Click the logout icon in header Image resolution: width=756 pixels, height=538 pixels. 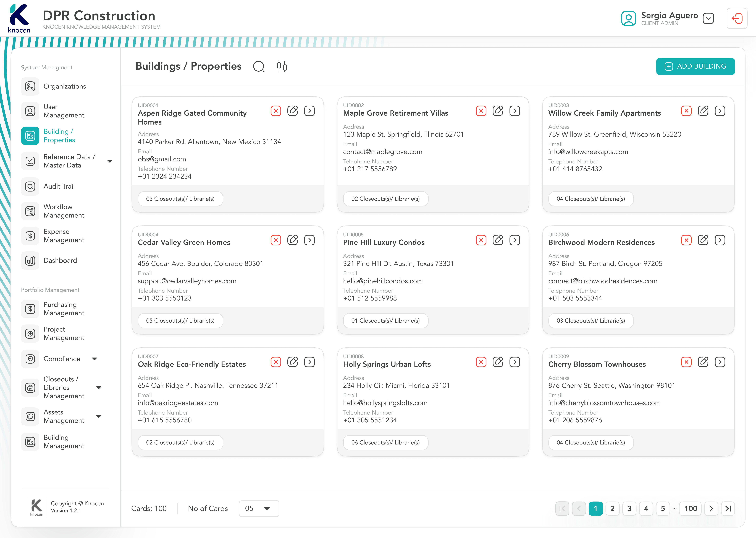tap(737, 19)
